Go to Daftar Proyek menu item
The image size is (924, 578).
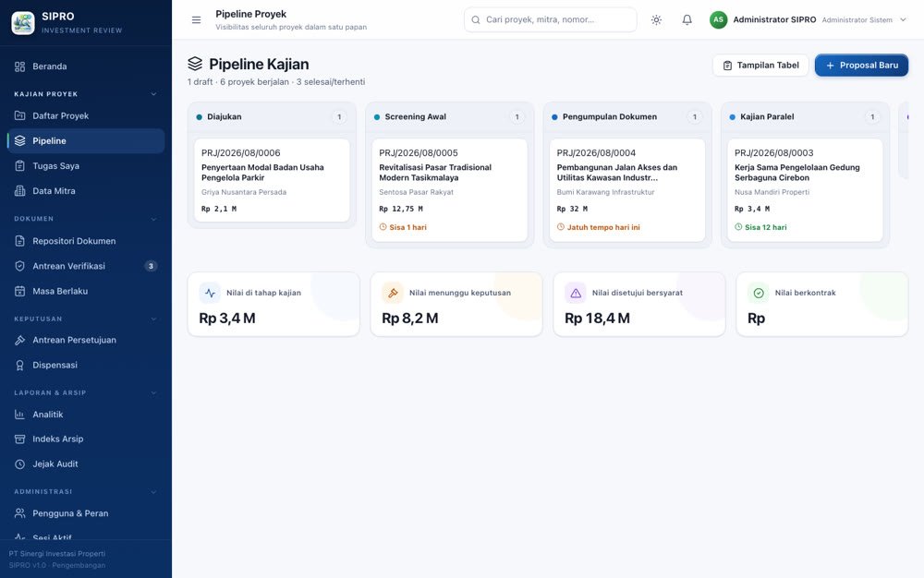pyautogui.click(x=86, y=116)
